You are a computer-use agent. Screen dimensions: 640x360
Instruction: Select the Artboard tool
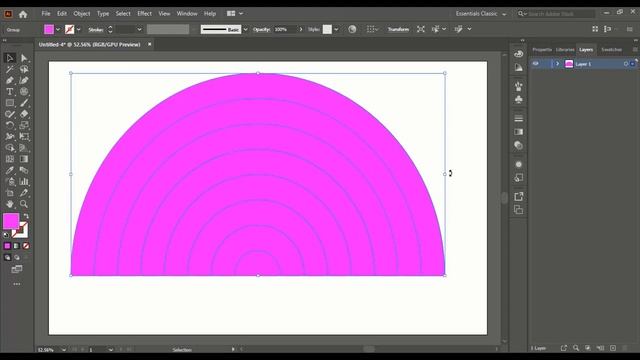click(x=10, y=193)
